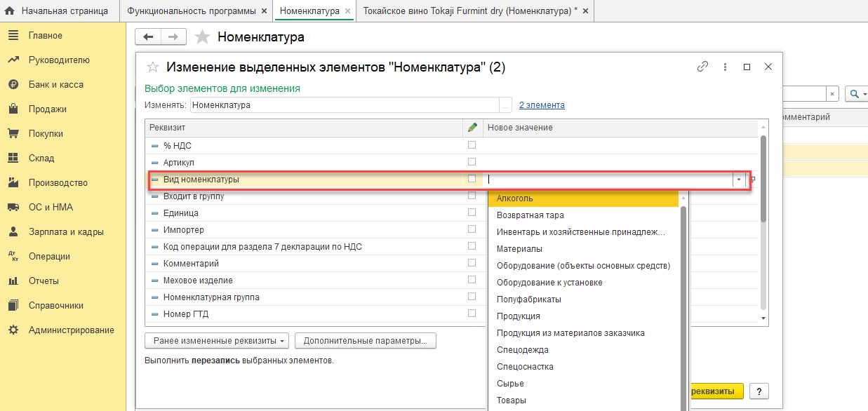
Task: Click the back arrow navigation button
Action: tap(148, 37)
